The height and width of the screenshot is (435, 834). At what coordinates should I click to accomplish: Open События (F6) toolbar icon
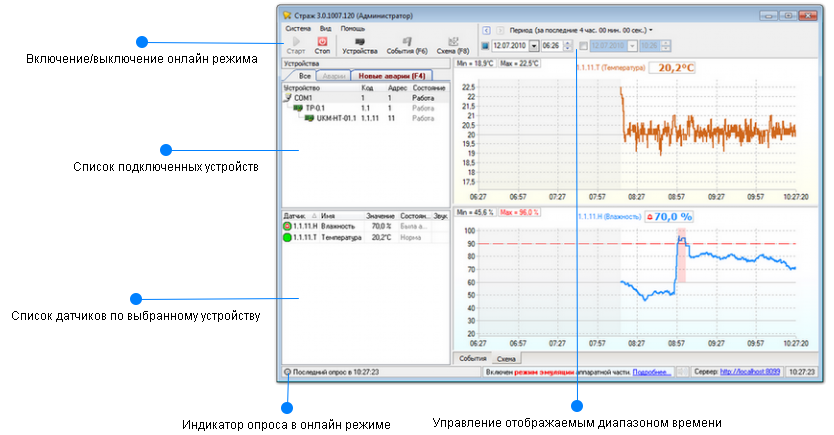pyautogui.click(x=407, y=41)
